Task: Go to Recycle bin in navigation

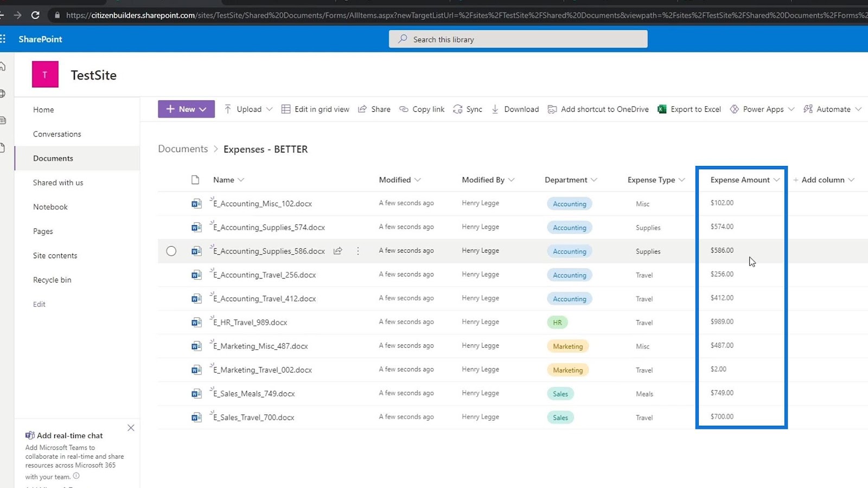Action: click(x=52, y=280)
